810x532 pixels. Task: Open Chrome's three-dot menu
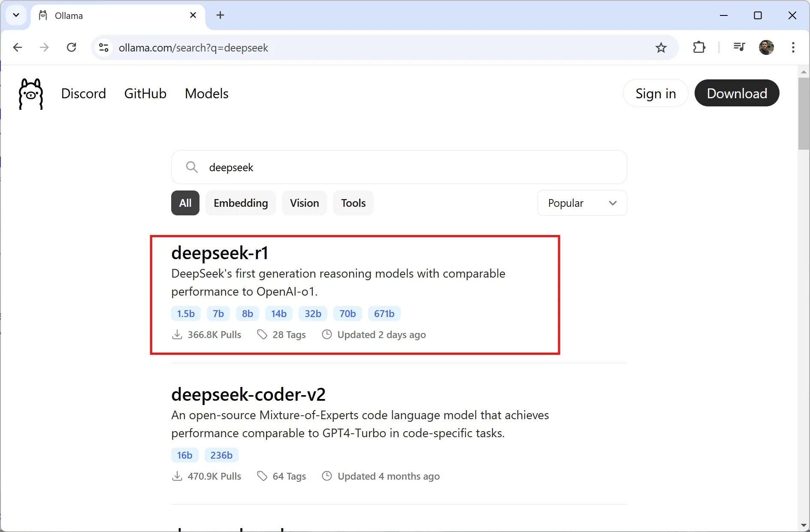793,48
